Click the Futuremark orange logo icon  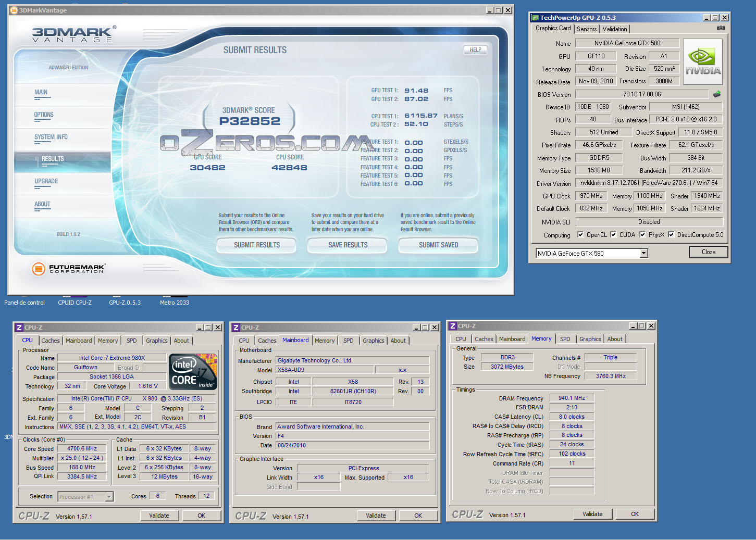[x=39, y=269]
